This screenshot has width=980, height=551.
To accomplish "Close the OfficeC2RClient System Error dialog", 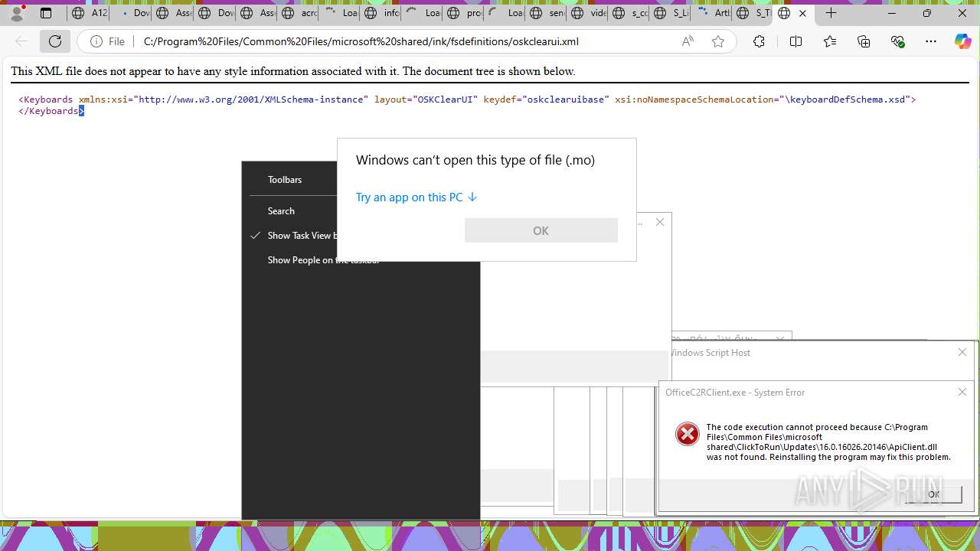I will 962,392.
